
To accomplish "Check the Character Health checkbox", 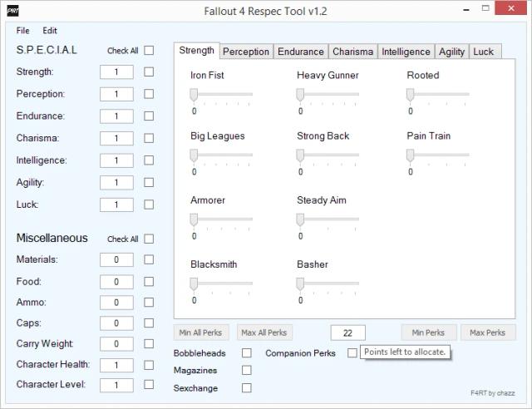I will click(x=149, y=365).
